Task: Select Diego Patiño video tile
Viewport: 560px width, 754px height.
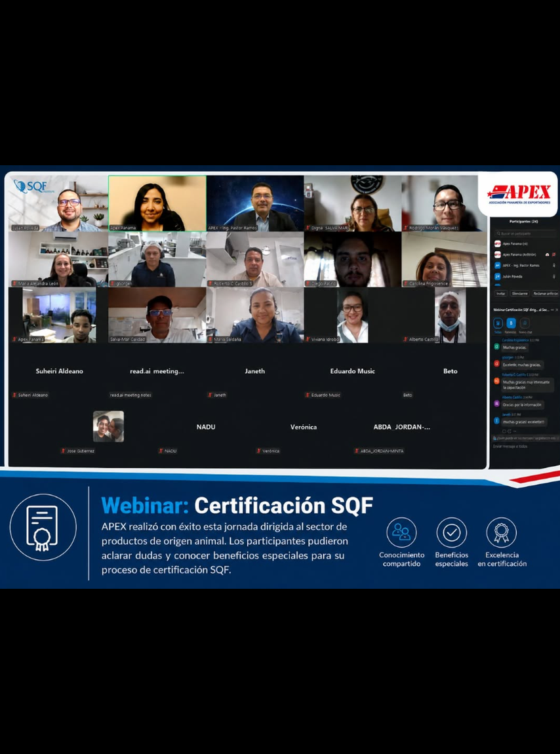Action: point(353,260)
